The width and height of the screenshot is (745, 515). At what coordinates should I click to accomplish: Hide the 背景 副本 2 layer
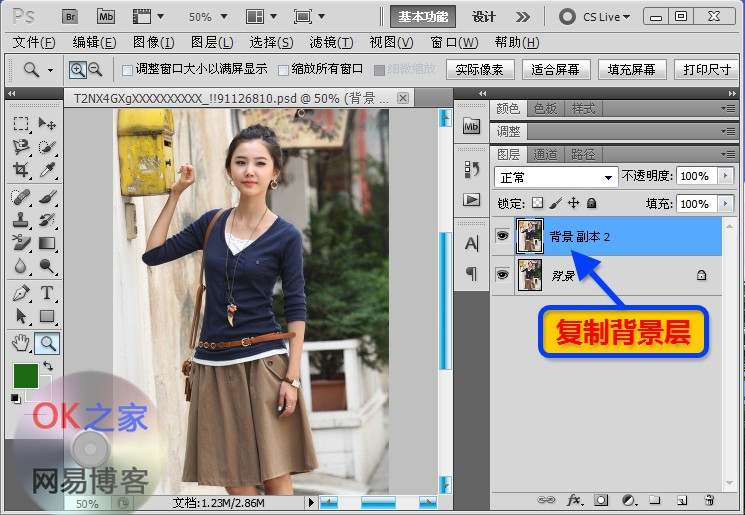click(502, 236)
